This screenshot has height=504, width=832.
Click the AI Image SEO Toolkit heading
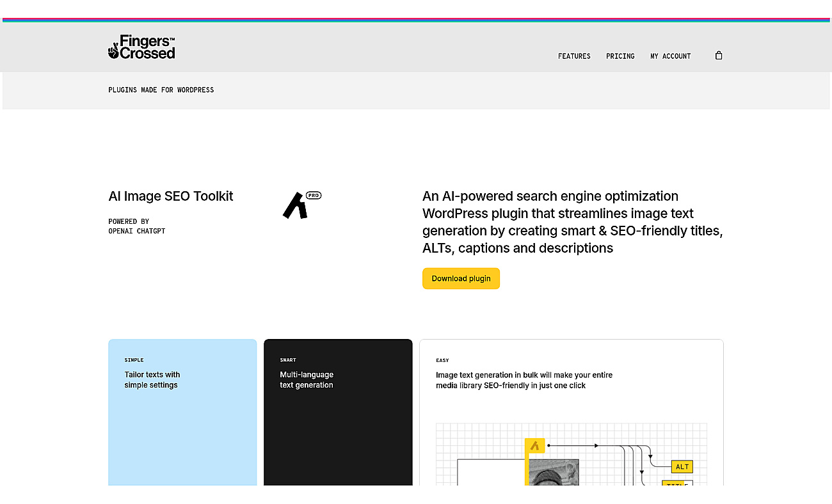171,196
